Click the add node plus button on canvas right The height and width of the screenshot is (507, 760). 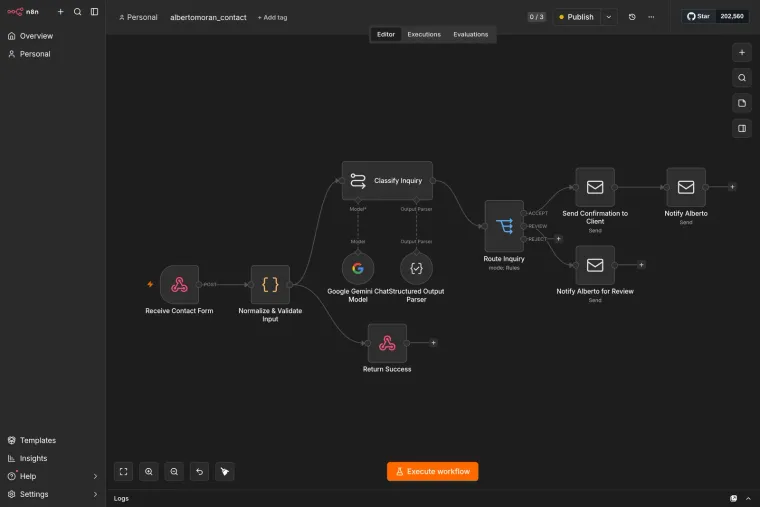pyautogui.click(x=742, y=52)
